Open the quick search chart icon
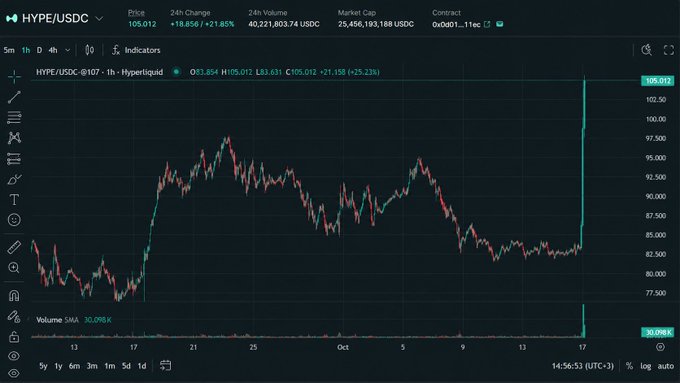This screenshot has height=383, width=680. (x=647, y=50)
